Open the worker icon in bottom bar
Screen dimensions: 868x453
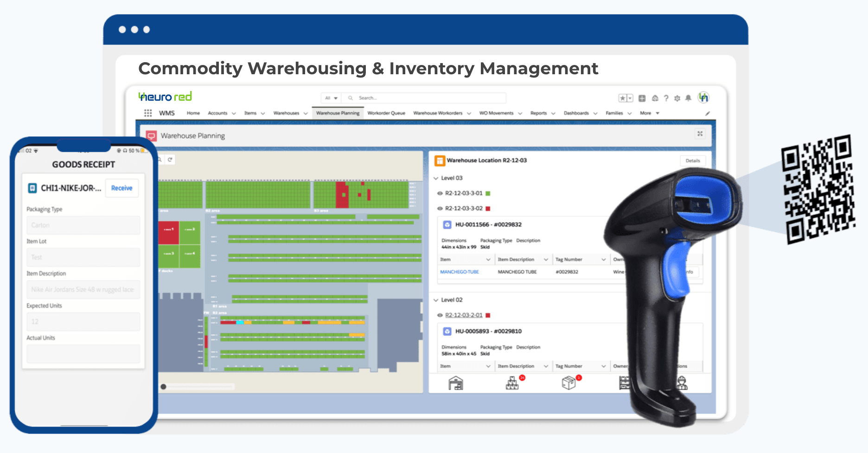682,383
